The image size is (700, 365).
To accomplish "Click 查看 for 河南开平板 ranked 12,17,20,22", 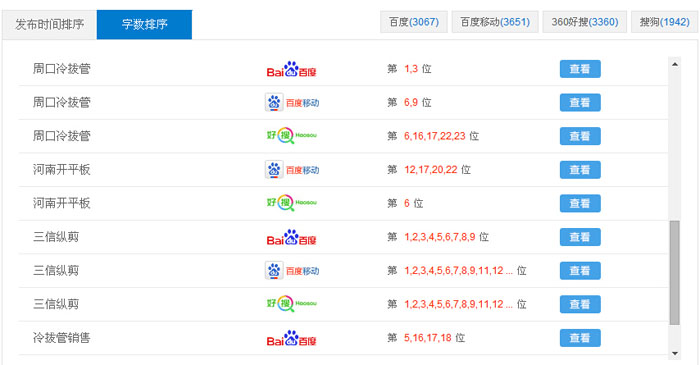I will (x=580, y=170).
